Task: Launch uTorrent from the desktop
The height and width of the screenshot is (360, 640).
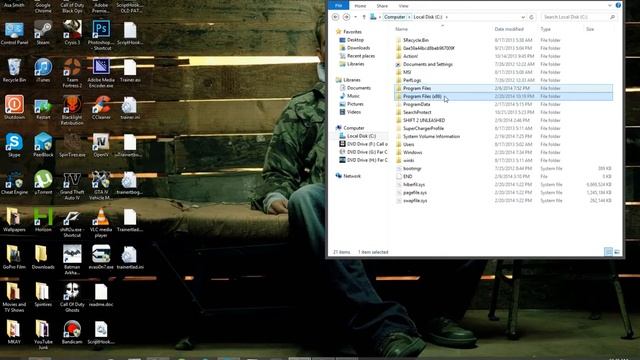Action: click(43, 182)
